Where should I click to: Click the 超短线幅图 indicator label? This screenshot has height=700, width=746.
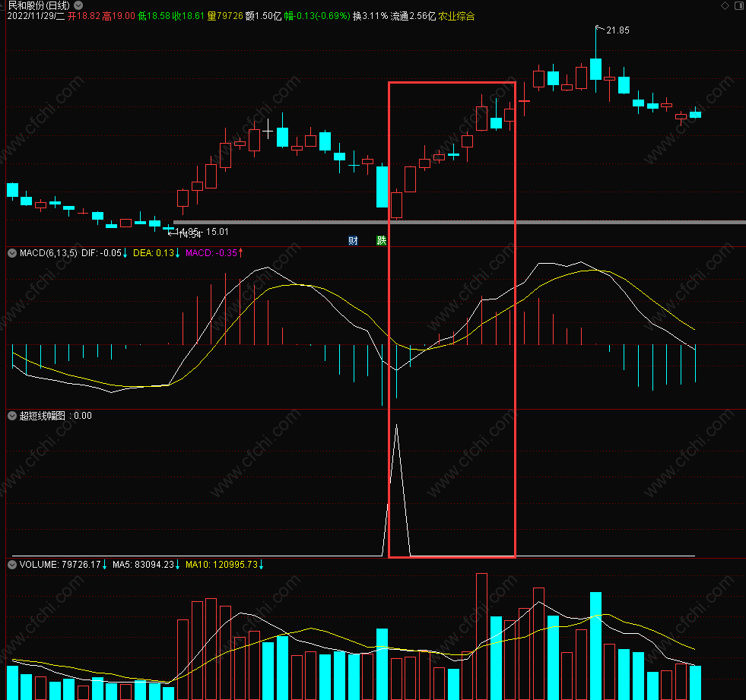tap(43, 416)
